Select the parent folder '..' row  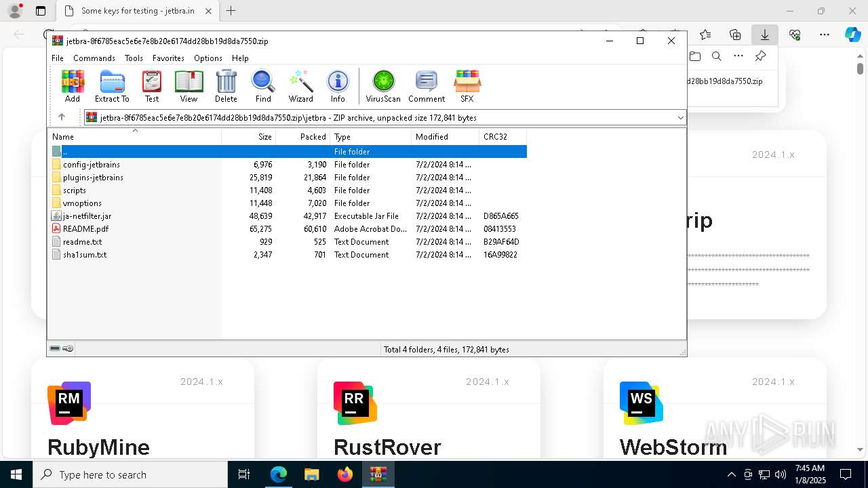(288, 152)
